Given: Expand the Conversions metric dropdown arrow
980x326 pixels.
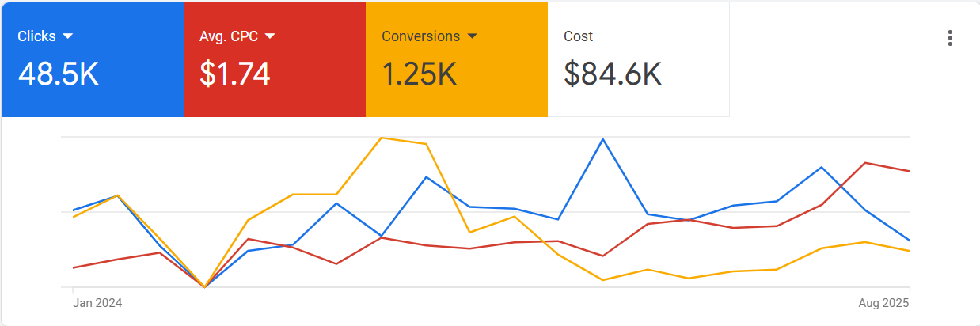Looking at the screenshot, I should [x=473, y=36].
